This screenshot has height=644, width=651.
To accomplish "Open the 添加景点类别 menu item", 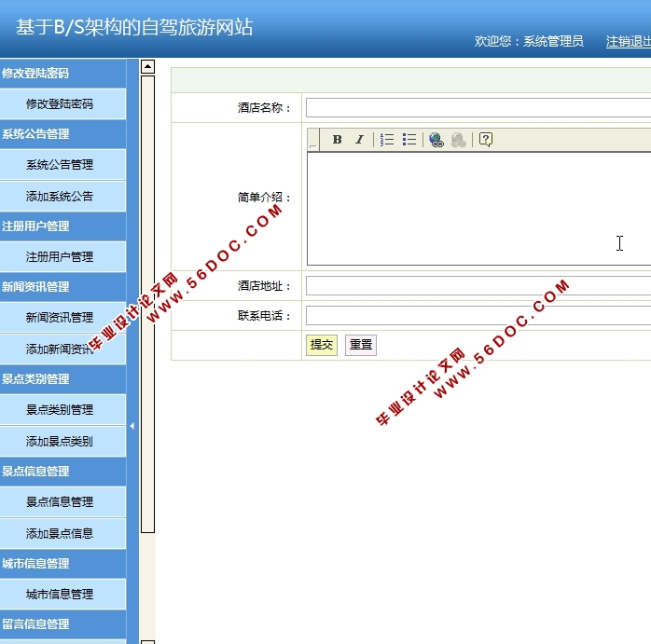I will point(62,441).
